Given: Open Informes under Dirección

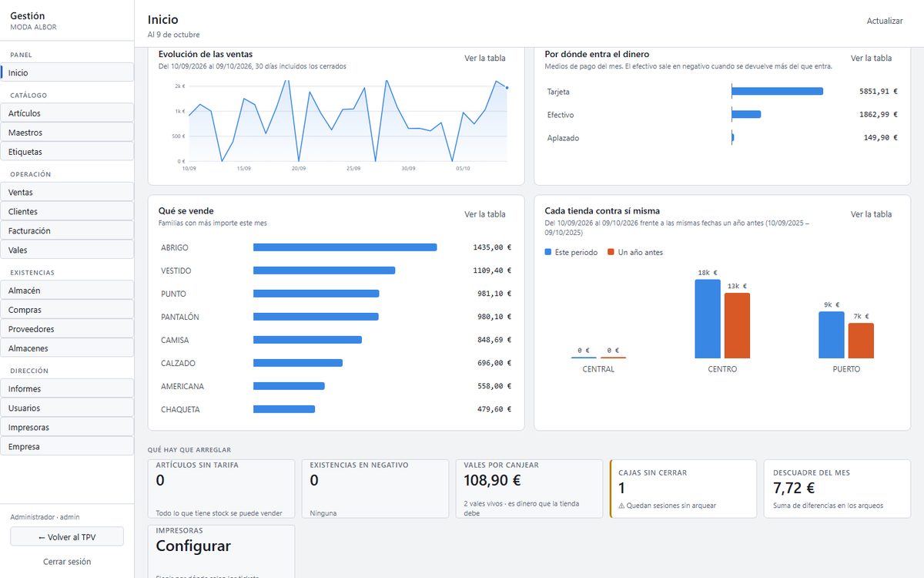Looking at the screenshot, I should [x=67, y=389].
